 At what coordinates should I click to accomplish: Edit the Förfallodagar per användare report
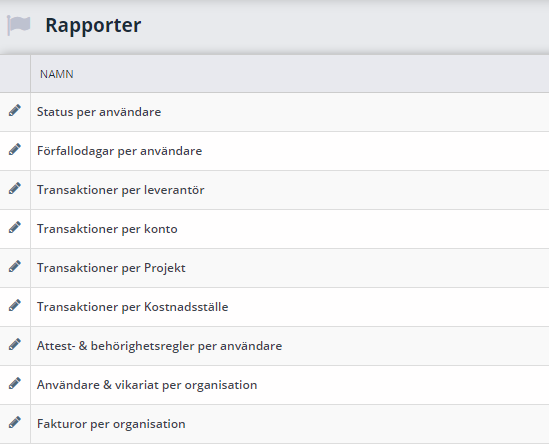15,149
